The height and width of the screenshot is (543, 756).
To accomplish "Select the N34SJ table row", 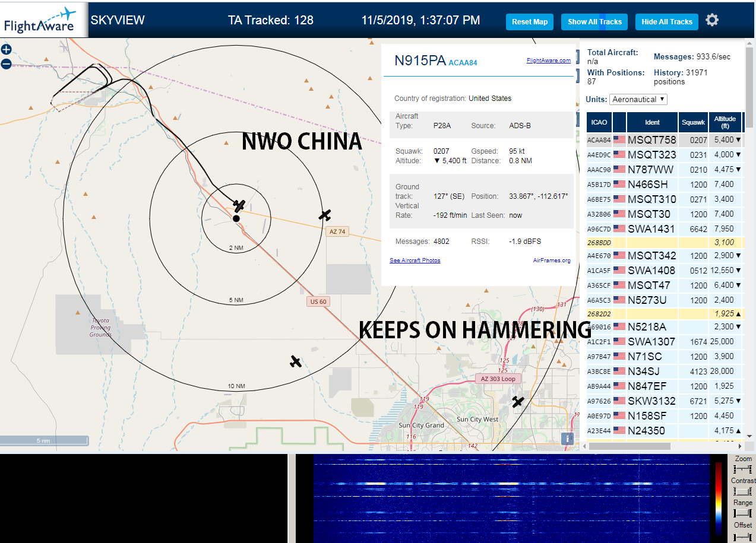I will (x=665, y=371).
